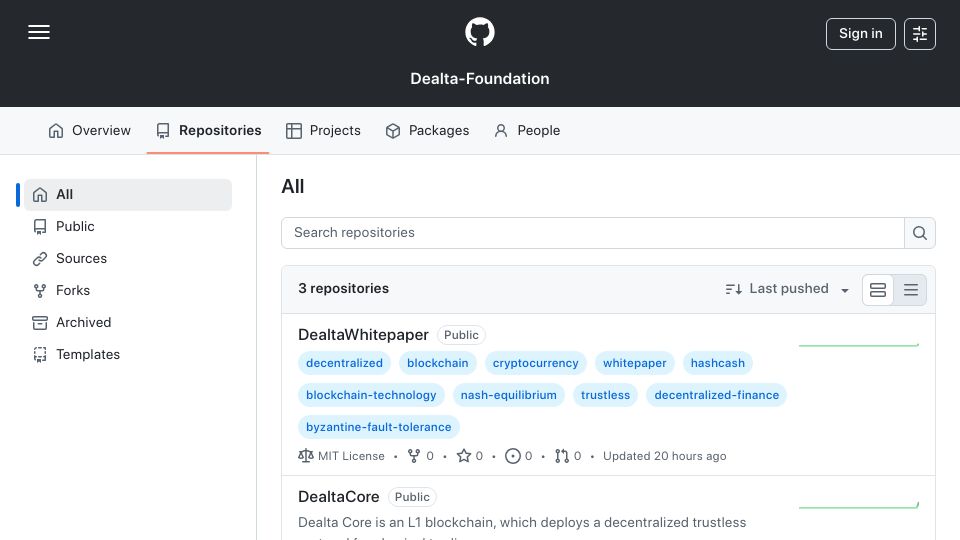
Task: Select the hashcash topic tag
Action: coord(718,363)
